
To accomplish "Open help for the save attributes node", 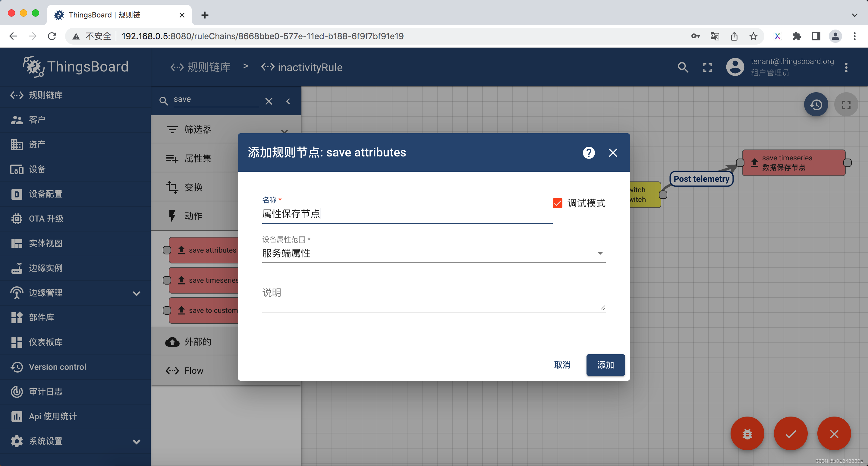I will (589, 153).
